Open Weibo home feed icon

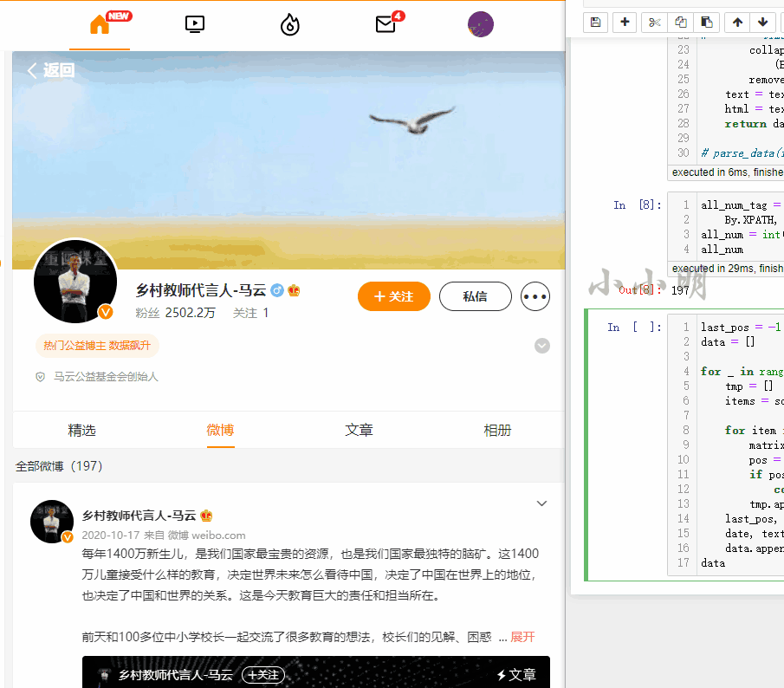coord(100,24)
